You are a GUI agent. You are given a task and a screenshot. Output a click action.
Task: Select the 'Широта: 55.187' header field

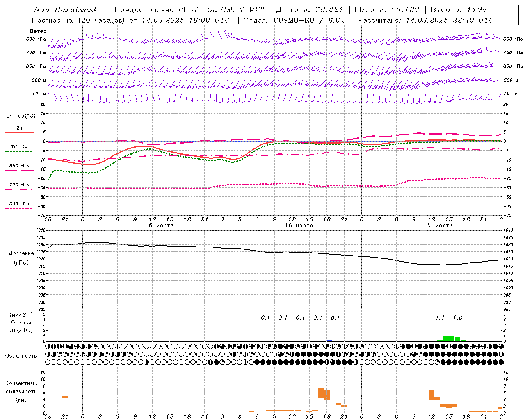point(387,10)
